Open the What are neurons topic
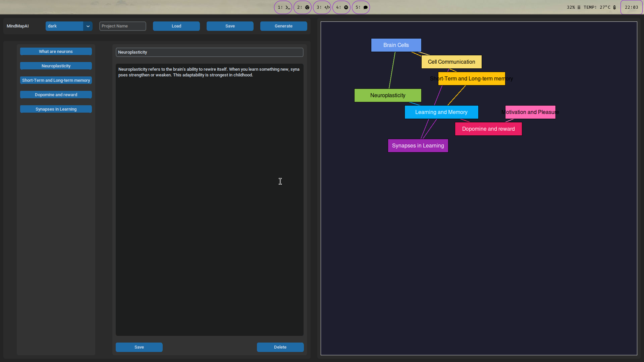This screenshot has width=644, height=362. 56,52
